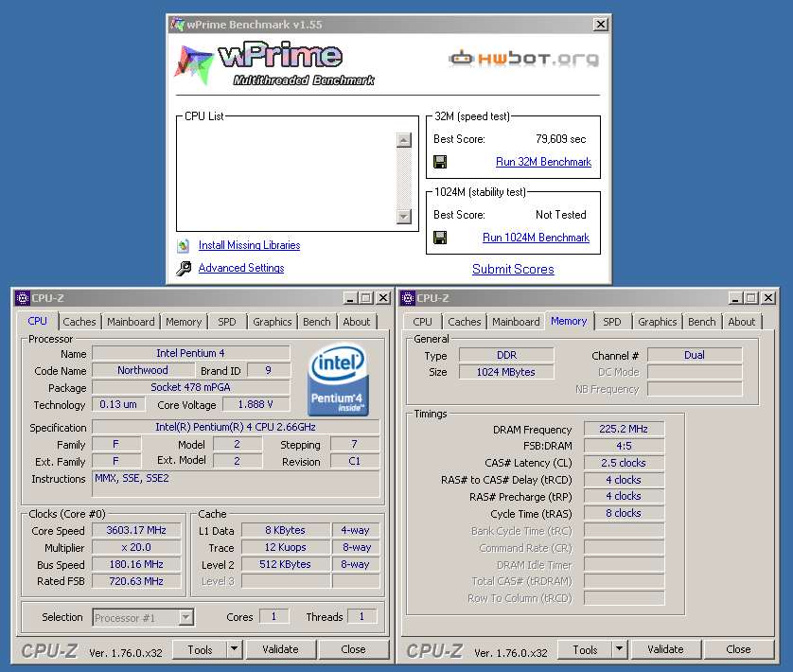Screen dimensions: 793x672
Task: Click Close button in left CPU-Z
Action: [x=353, y=649]
